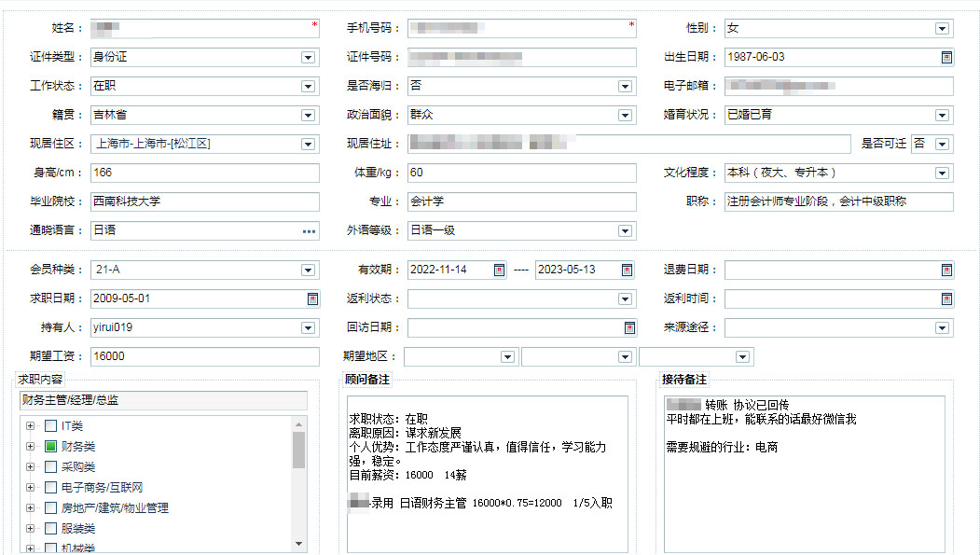Click the 期望工资 input field
This screenshot has height=555, width=980.
click(x=205, y=356)
